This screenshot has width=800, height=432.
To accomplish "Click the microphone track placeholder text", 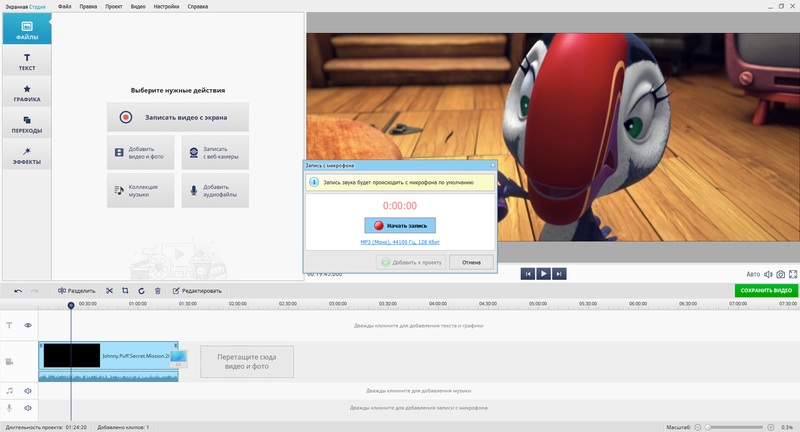I will [418, 408].
